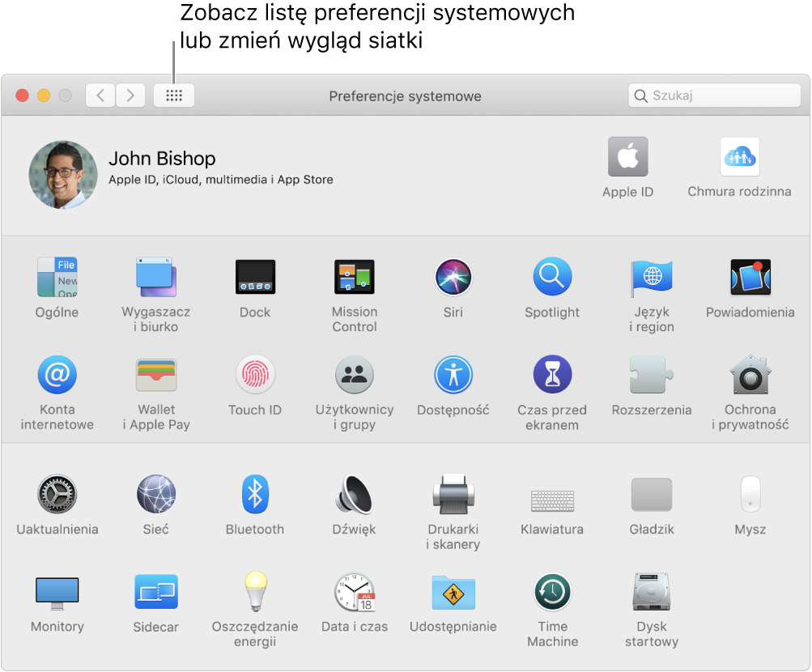Screen dimensions: 812x672
Task: Go forward using the right arrow
Action: [130, 96]
